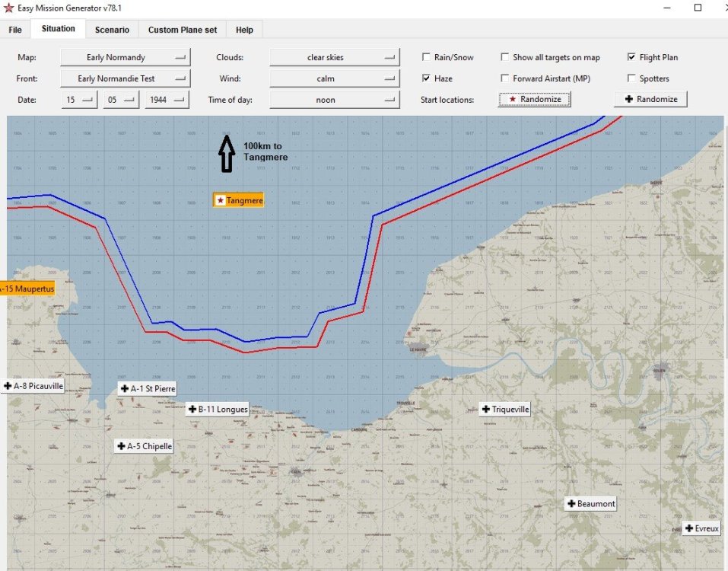
Task: Randomize the start locations
Action: coord(534,99)
